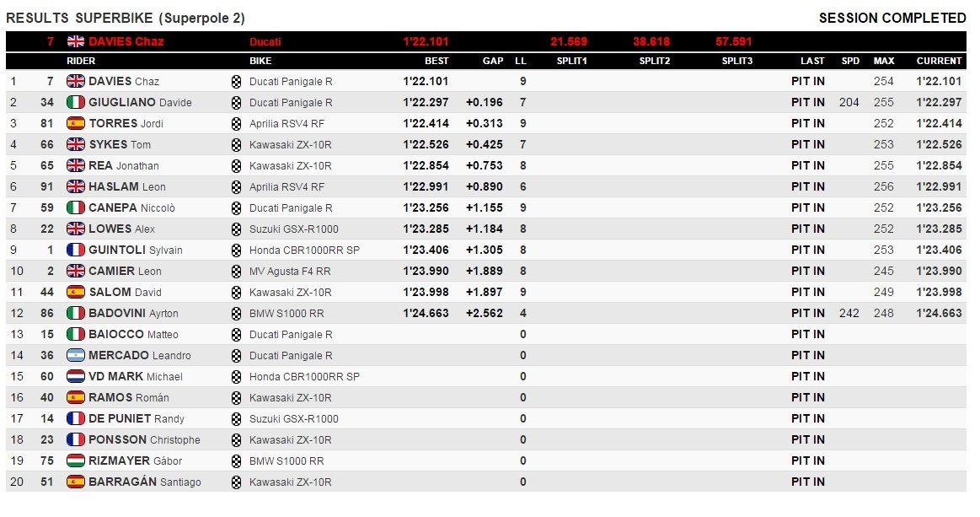
Task: Click the CURRENT column header
Action: pyautogui.click(x=939, y=61)
